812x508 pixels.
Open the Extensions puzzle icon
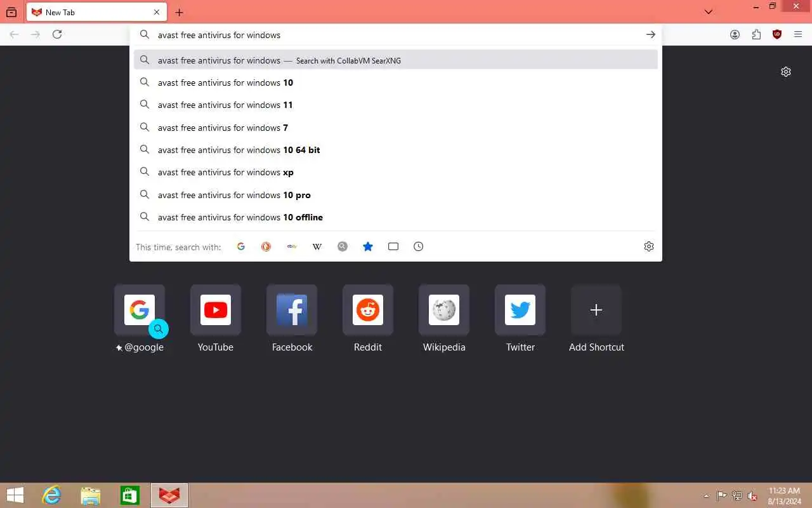click(756, 35)
